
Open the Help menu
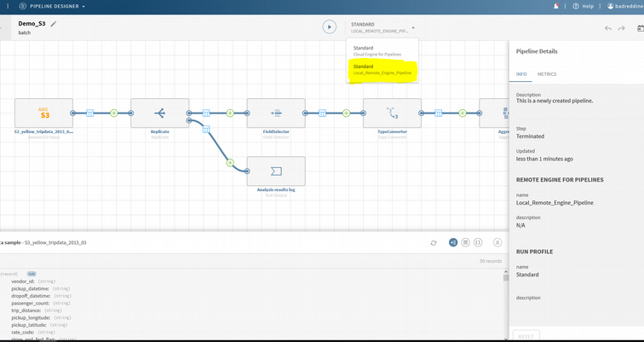(584, 6)
